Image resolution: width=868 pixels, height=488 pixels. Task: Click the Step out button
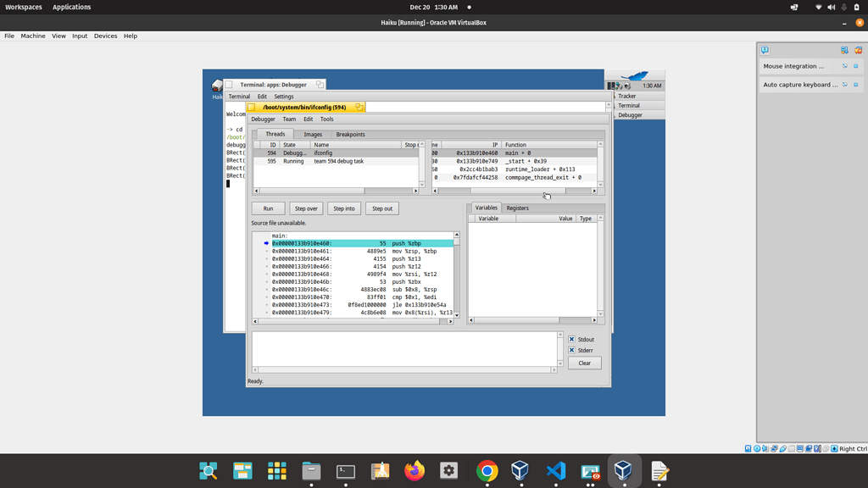click(382, 208)
